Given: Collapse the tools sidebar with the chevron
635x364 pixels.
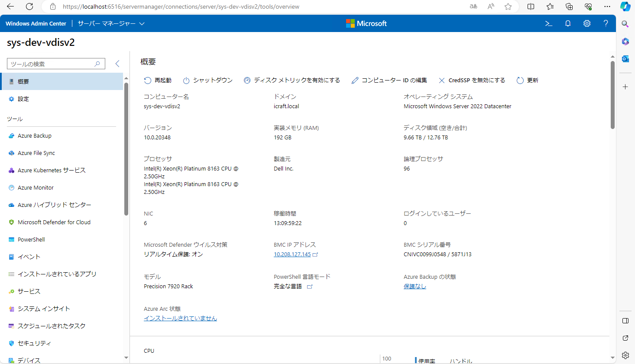Looking at the screenshot, I should 117,64.
